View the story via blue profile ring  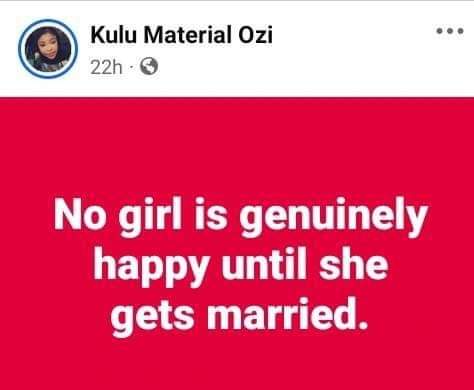click(48, 49)
